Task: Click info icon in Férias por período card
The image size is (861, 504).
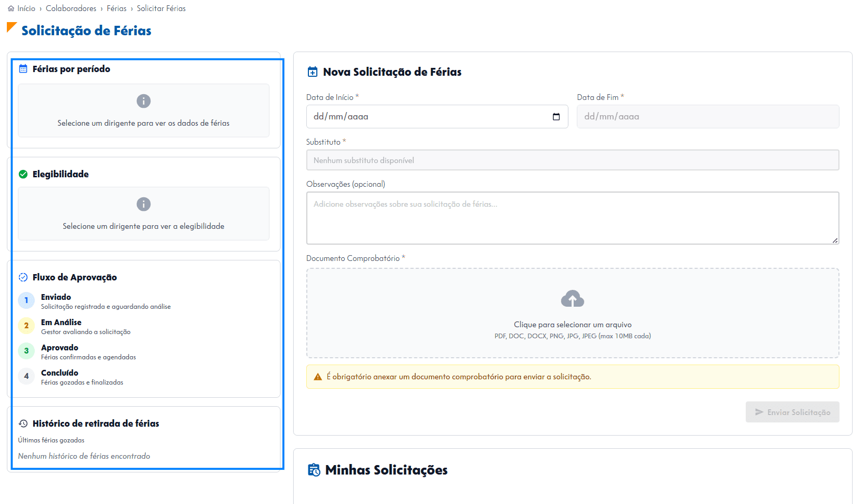Action: pos(144,101)
